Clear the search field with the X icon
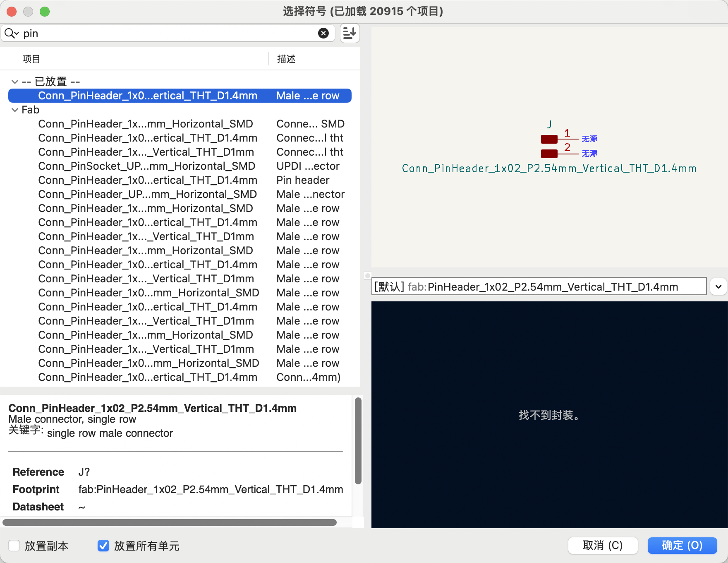Image resolution: width=728 pixels, height=563 pixels. (323, 33)
